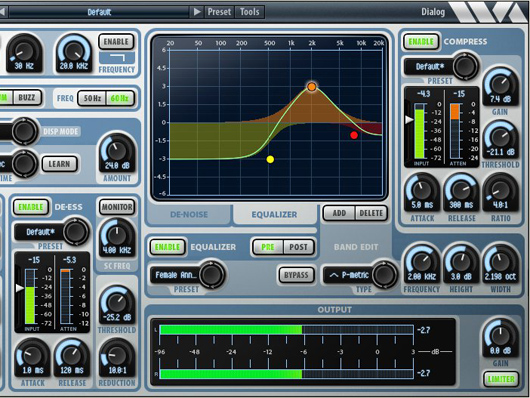Open the COMPRESS Default preset selector

point(430,66)
